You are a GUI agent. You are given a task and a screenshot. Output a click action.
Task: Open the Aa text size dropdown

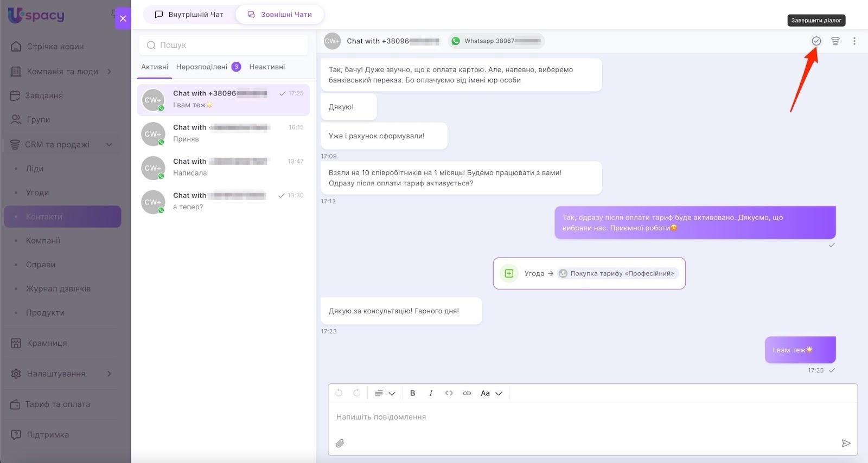[x=492, y=393]
